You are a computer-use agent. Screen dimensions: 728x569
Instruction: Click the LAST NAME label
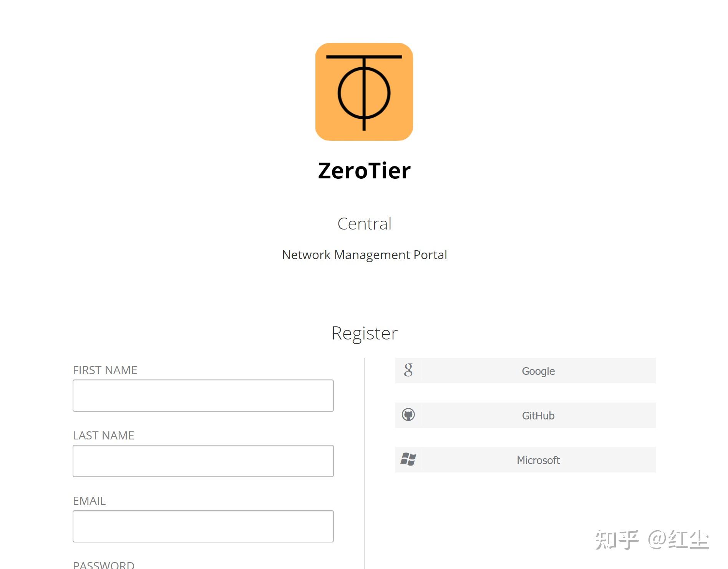(103, 435)
